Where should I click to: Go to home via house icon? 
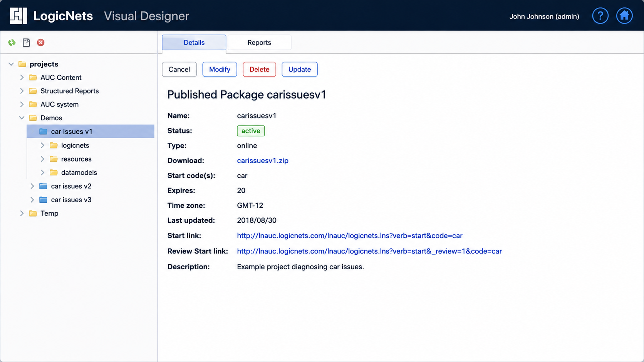pyautogui.click(x=624, y=16)
